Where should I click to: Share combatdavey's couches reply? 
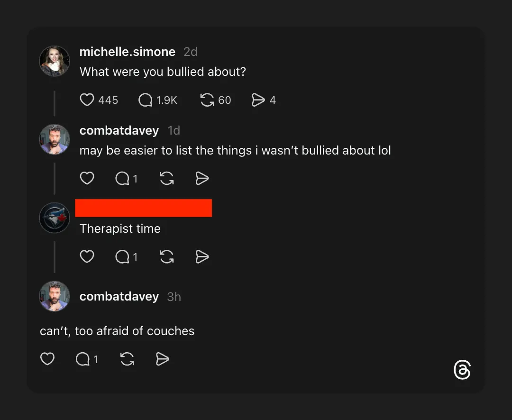[x=162, y=359]
